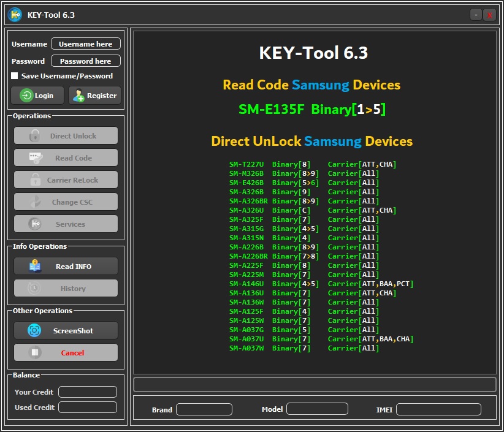Click the Brand field
The image size is (504, 432).
[x=204, y=409]
